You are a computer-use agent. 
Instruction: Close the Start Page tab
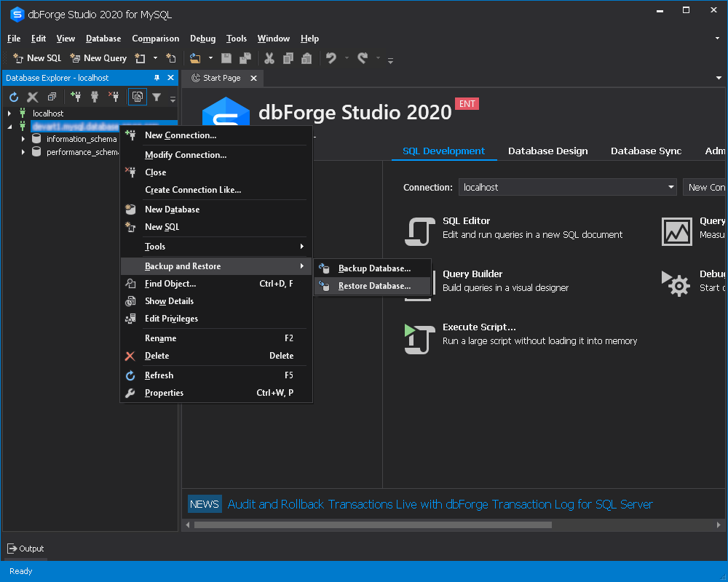click(253, 78)
